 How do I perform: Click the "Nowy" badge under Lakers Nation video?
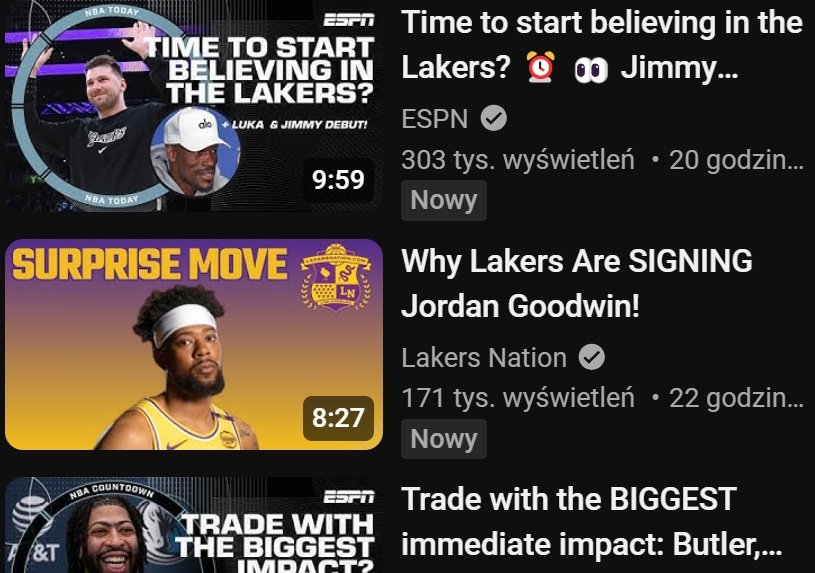pyautogui.click(x=444, y=438)
